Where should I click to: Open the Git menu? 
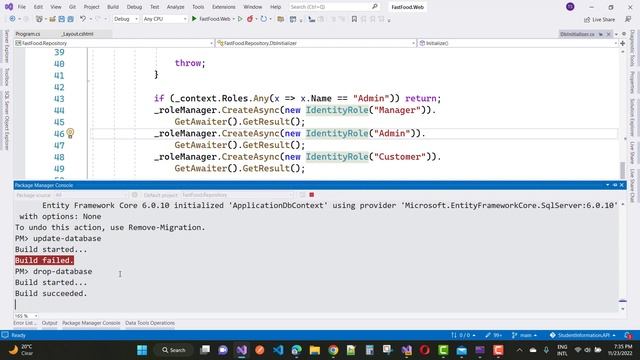point(72,7)
